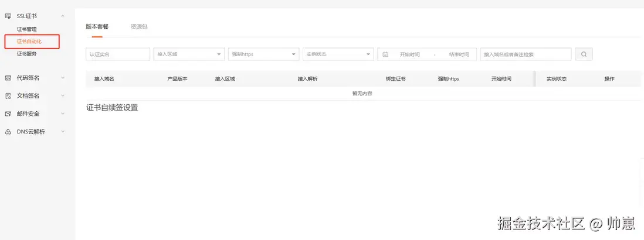Click the 接入域名 column header
The height and width of the screenshot is (240, 644).
[104, 78]
